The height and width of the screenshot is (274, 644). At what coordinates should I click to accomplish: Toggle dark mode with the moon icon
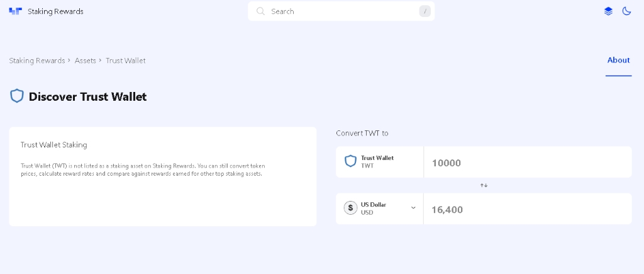click(626, 11)
